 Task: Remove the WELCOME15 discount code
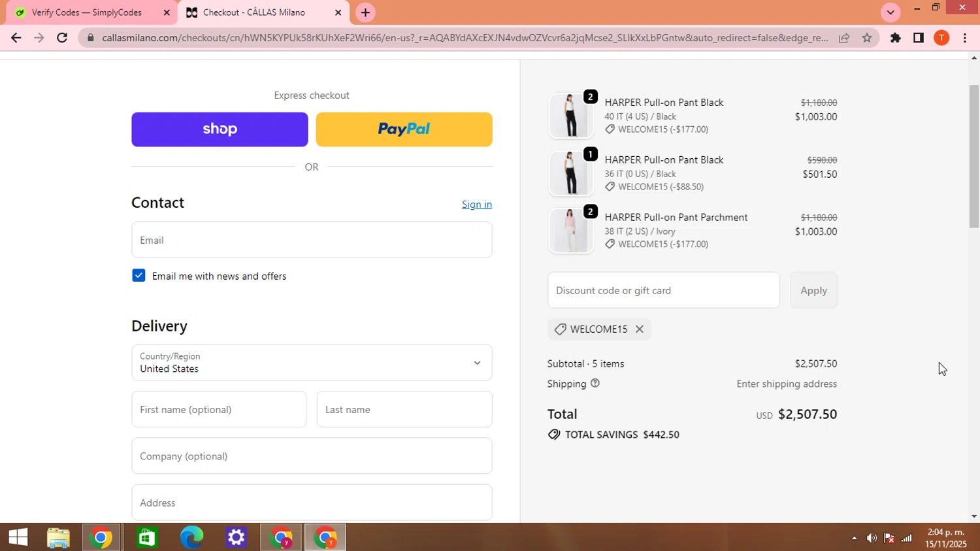640,329
